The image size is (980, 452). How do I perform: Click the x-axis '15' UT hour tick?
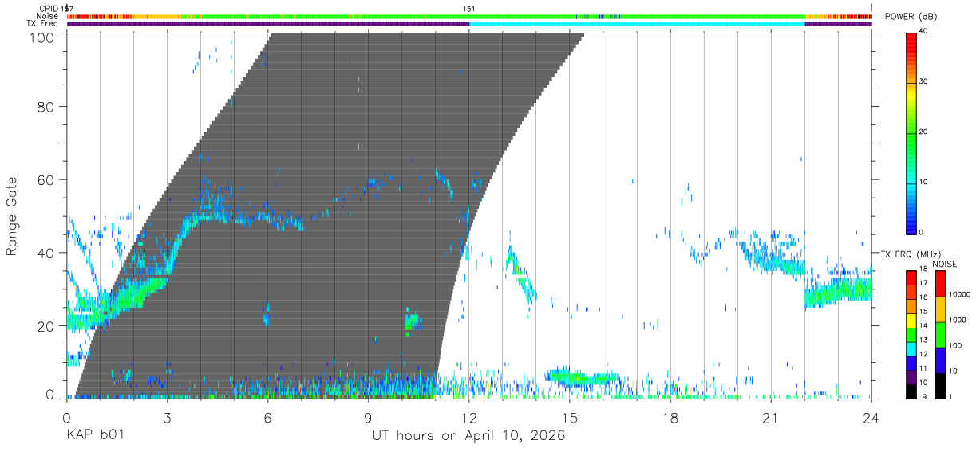pos(570,417)
